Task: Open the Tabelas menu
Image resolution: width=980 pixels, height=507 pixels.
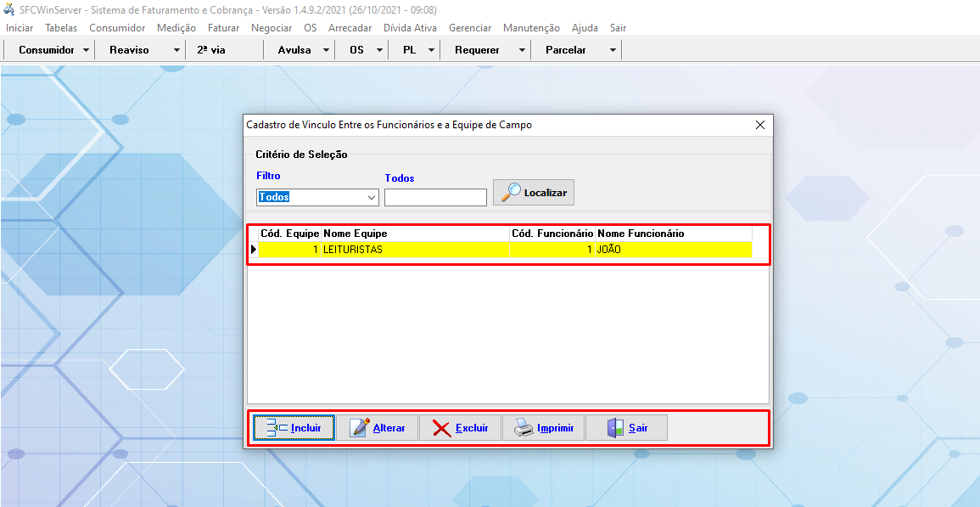Action: click(61, 28)
